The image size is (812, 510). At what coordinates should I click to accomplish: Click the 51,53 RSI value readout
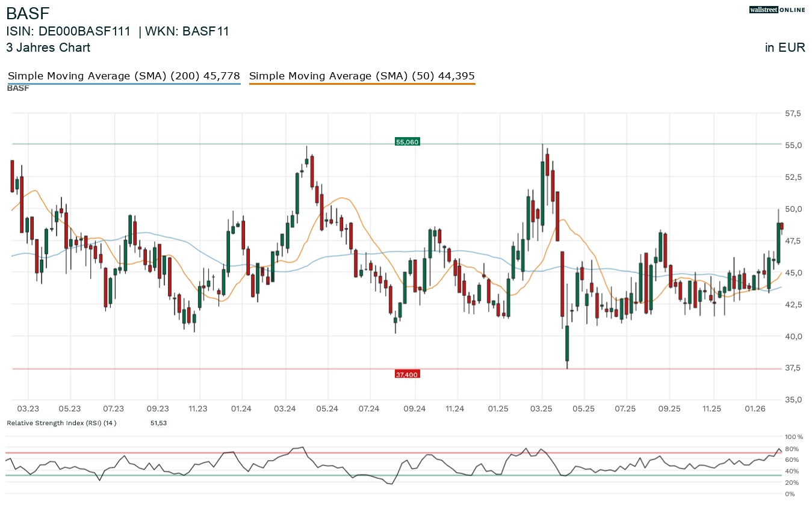coord(158,423)
